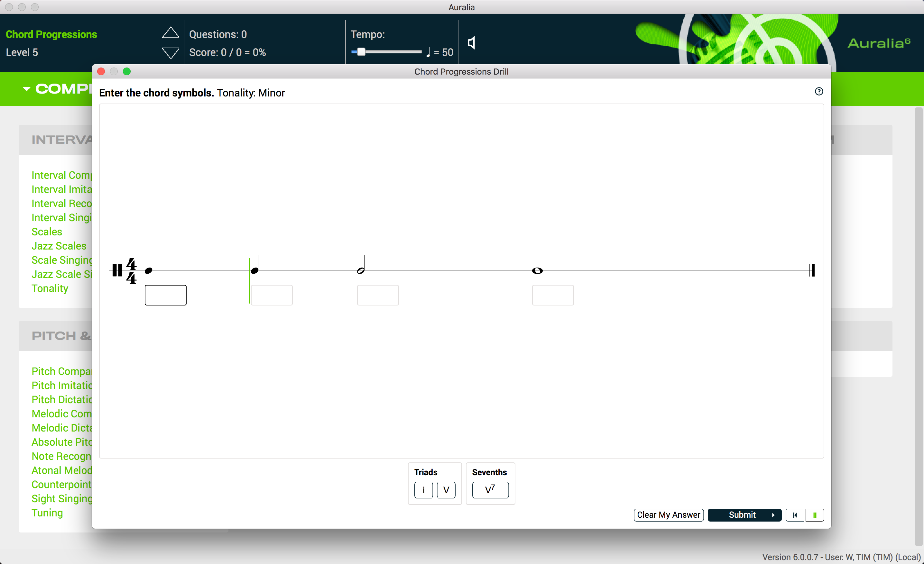Open the Sight Singing exercise
This screenshot has width=924, height=564.
61,498
